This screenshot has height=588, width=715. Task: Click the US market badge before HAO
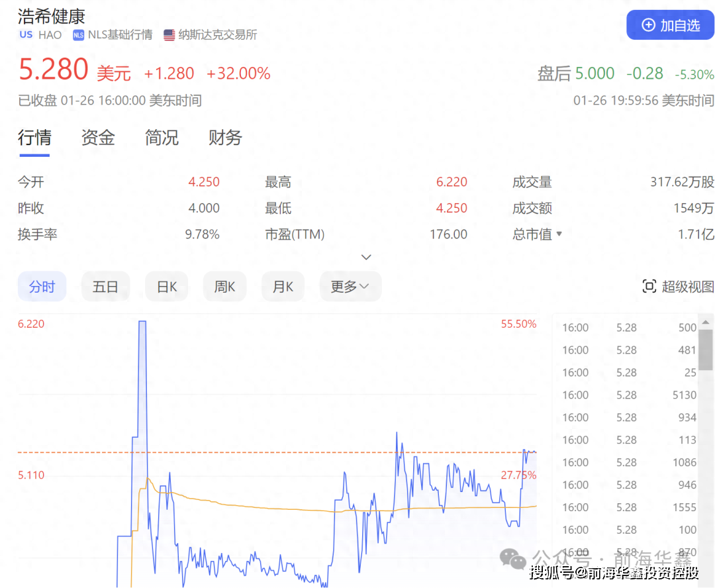click(25, 34)
